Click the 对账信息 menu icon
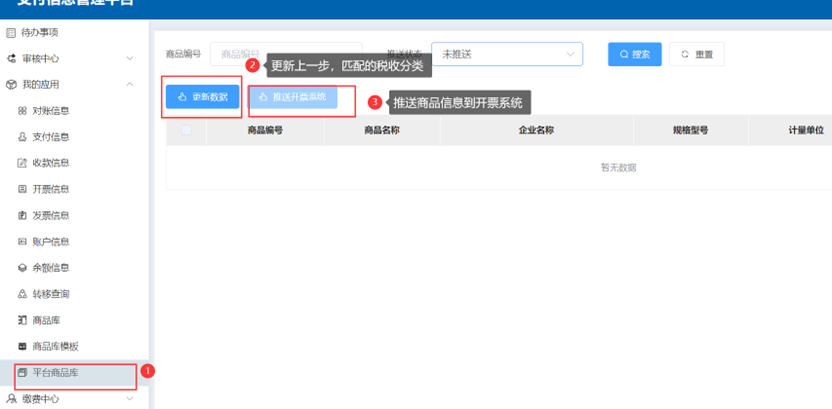The height and width of the screenshot is (409, 832). (22, 111)
